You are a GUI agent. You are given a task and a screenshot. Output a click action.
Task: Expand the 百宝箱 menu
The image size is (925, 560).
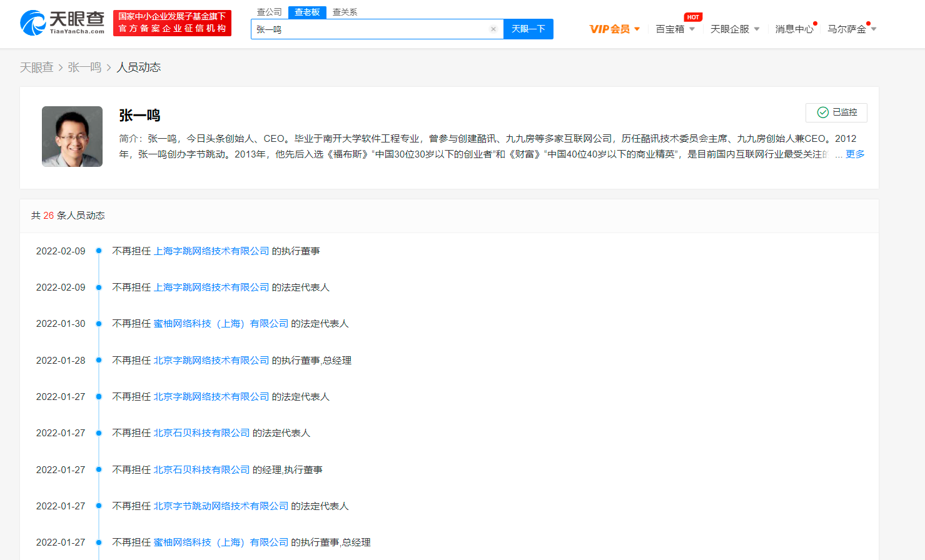click(675, 29)
